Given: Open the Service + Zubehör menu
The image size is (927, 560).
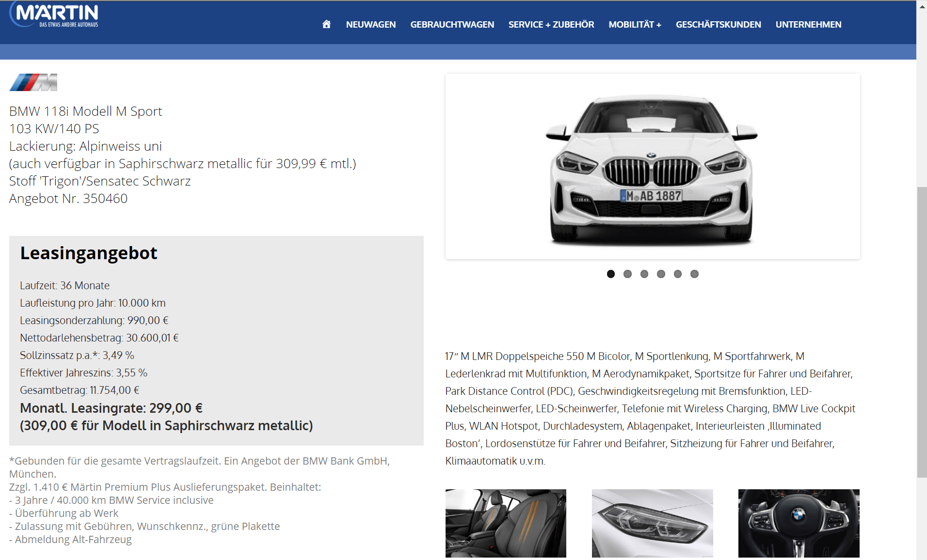Looking at the screenshot, I should pos(551,25).
